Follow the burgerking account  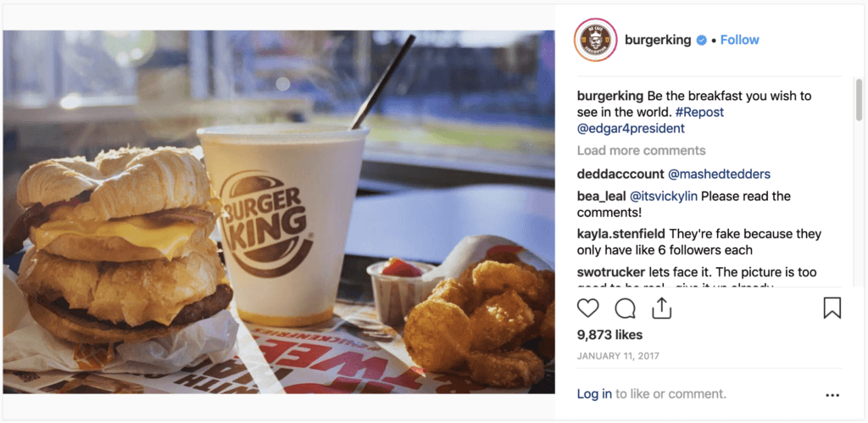pos(739,40)
